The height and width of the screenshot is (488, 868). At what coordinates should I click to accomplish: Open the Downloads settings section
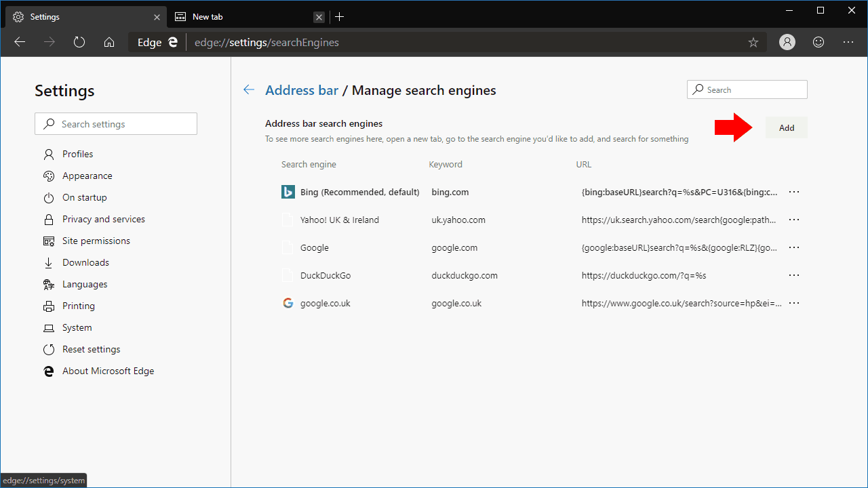click(x=85, y=262)
